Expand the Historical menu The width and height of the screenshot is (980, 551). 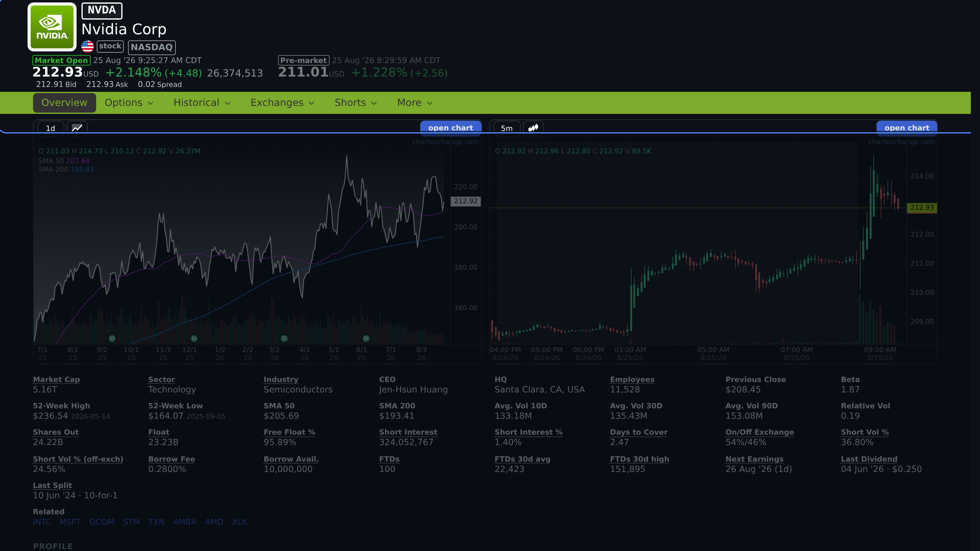pos(202,103)
